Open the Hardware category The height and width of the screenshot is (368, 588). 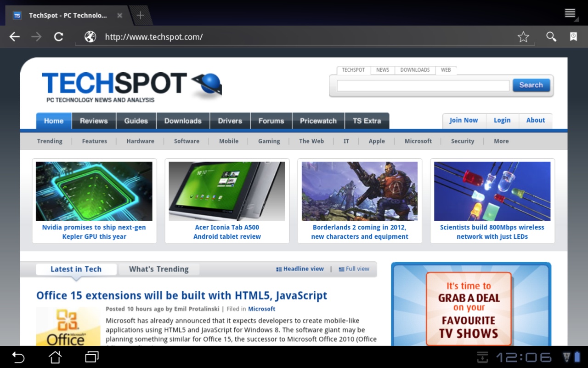[x=141, y=141]
